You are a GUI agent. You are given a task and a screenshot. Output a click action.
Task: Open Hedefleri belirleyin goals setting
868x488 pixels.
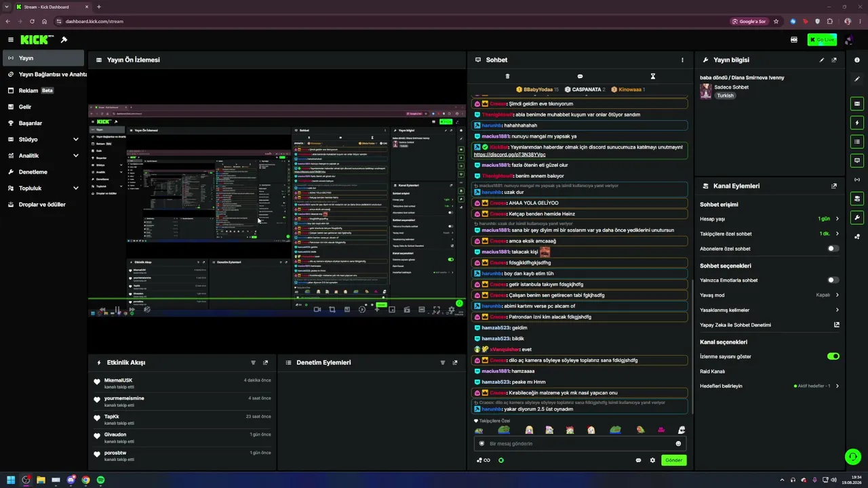(770, 386)
